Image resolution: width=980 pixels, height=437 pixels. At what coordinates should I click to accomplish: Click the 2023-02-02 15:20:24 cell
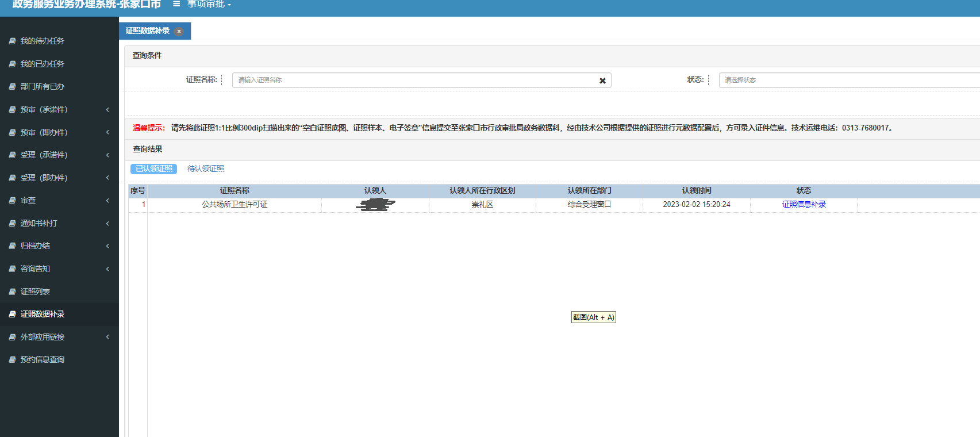click(697, 204)
